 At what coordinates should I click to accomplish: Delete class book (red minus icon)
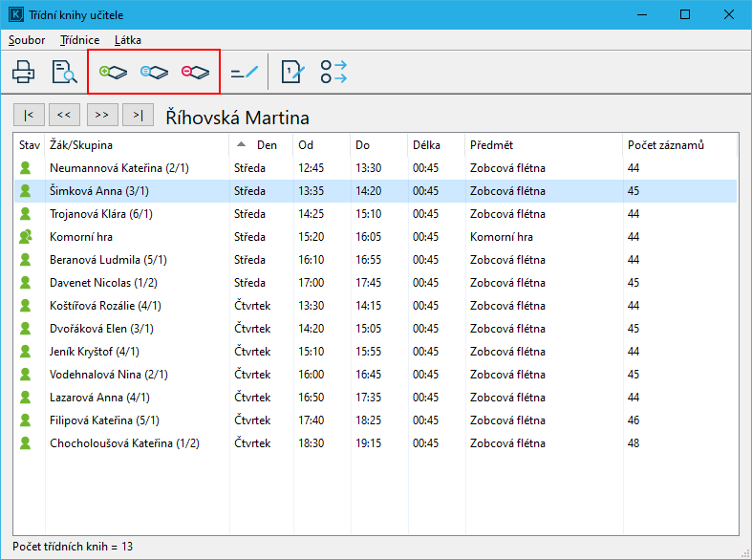click(195, 72)
